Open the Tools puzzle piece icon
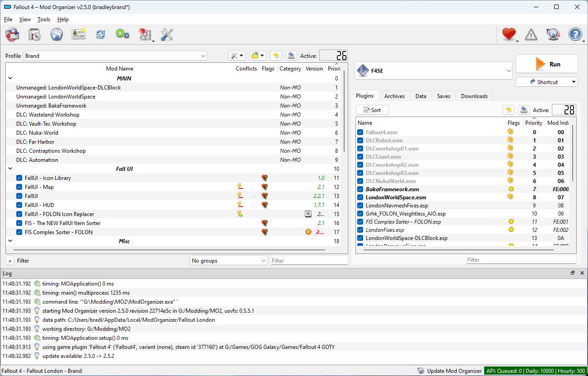The image size is (588, 376). pos(145,34)
